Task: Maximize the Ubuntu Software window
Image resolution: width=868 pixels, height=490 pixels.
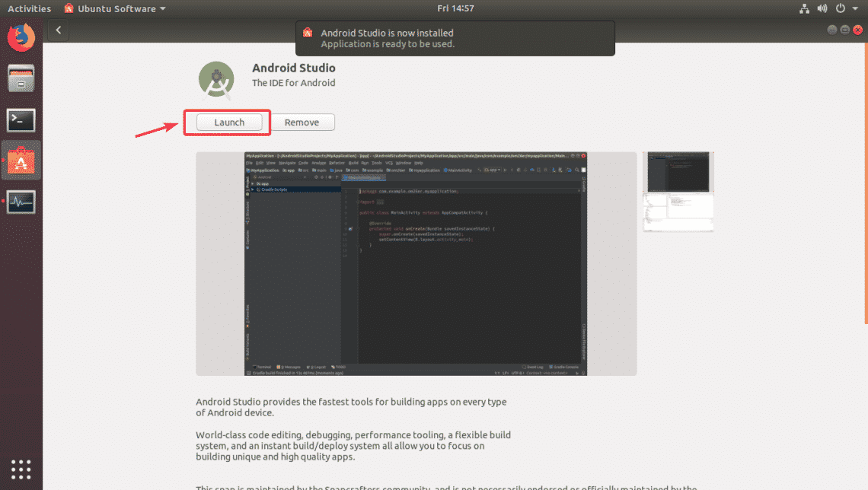Action: (x=844, y=30)
